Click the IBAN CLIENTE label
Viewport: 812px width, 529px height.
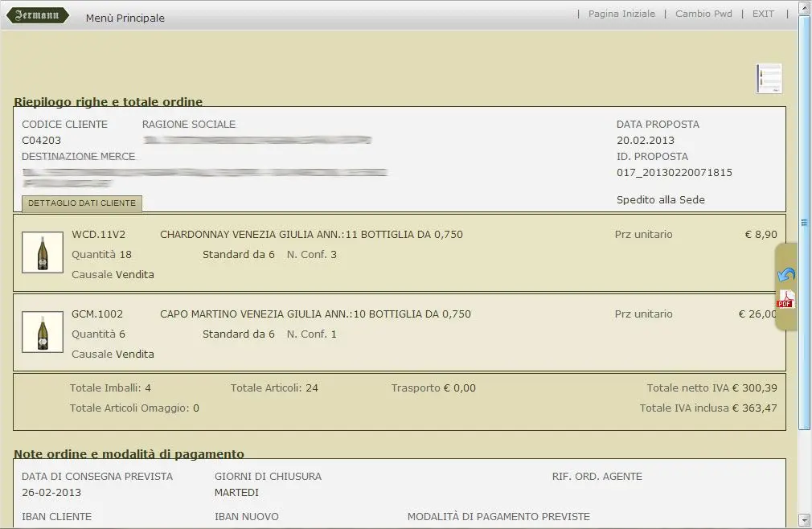point(56,517)
